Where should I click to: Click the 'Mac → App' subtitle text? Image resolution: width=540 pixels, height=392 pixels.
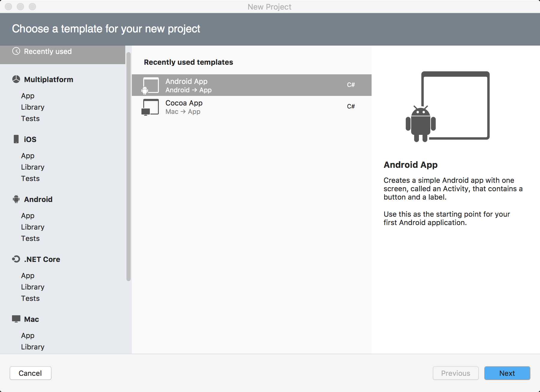tap(183, 111)
